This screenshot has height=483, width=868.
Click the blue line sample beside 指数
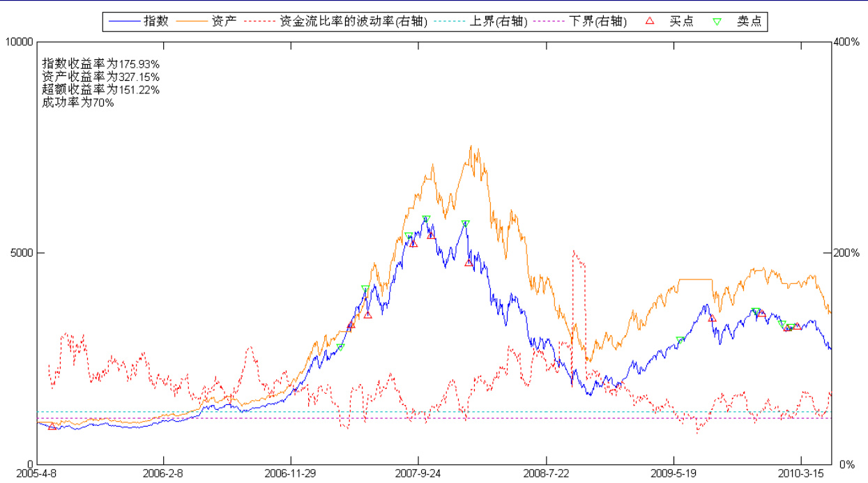[124, 22]
